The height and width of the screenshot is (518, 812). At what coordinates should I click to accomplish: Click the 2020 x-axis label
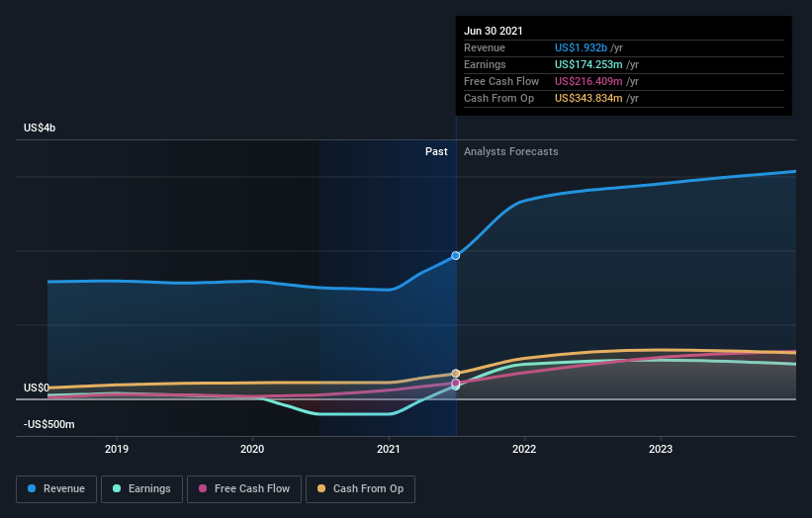(252, 449)
